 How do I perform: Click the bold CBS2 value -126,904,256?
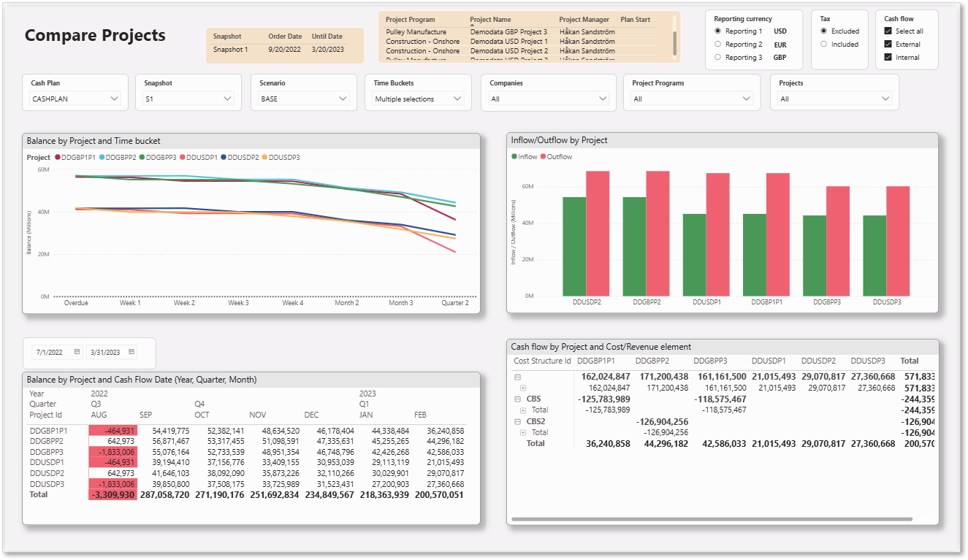click(662, 421)
